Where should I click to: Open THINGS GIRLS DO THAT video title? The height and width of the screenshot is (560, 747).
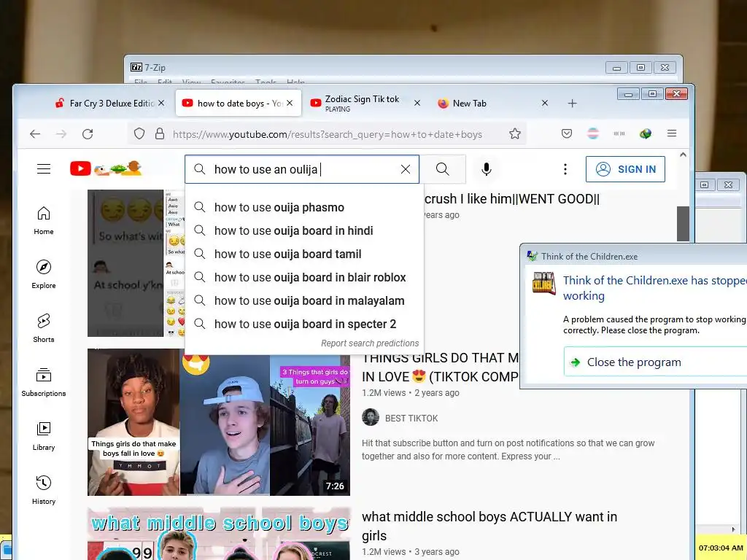[440, 367]
